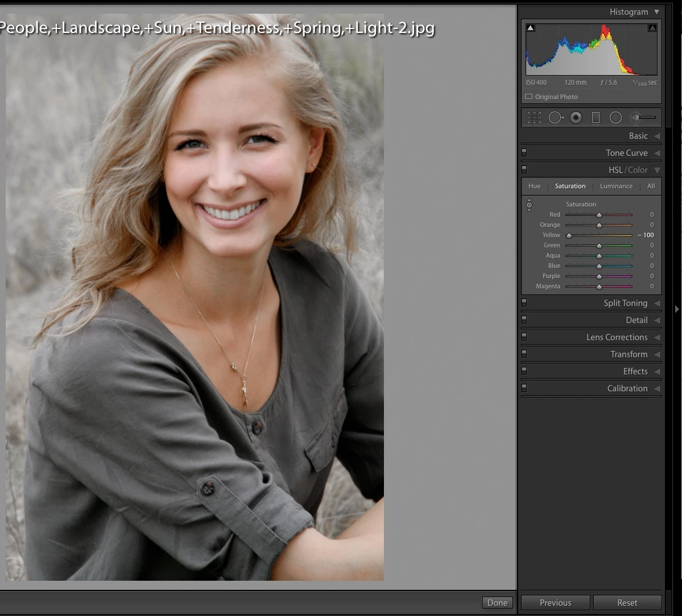Image resolution: width=682 pixels, height=616 pixels.
Task: Select the Radial Filter tool
Action: click(x=615, y=118)
